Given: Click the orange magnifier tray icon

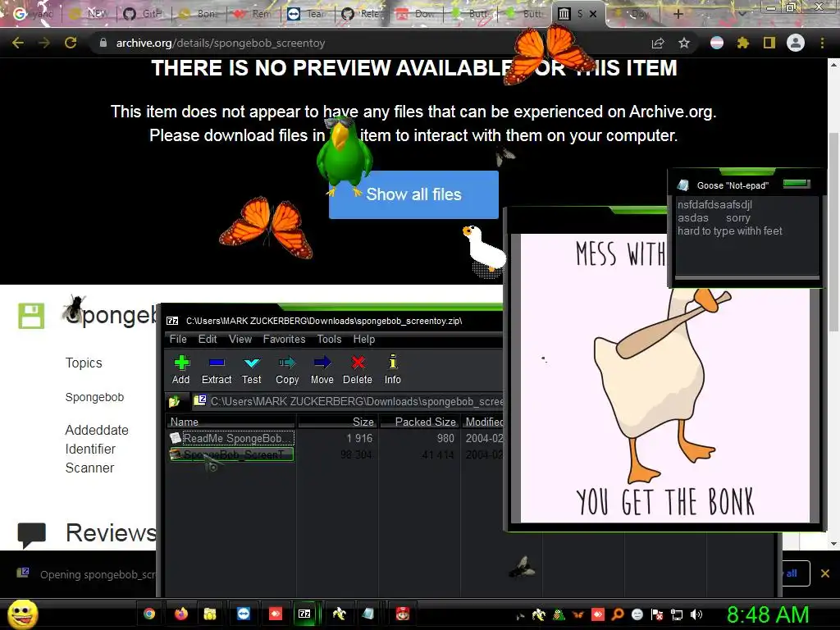Looking at the screenshot, I should point(618,614).
